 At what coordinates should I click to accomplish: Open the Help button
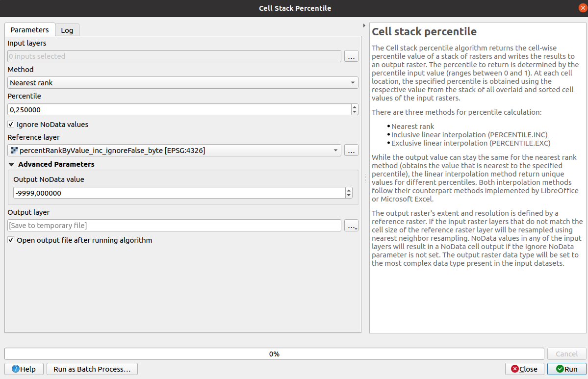[x=24, y=369]
